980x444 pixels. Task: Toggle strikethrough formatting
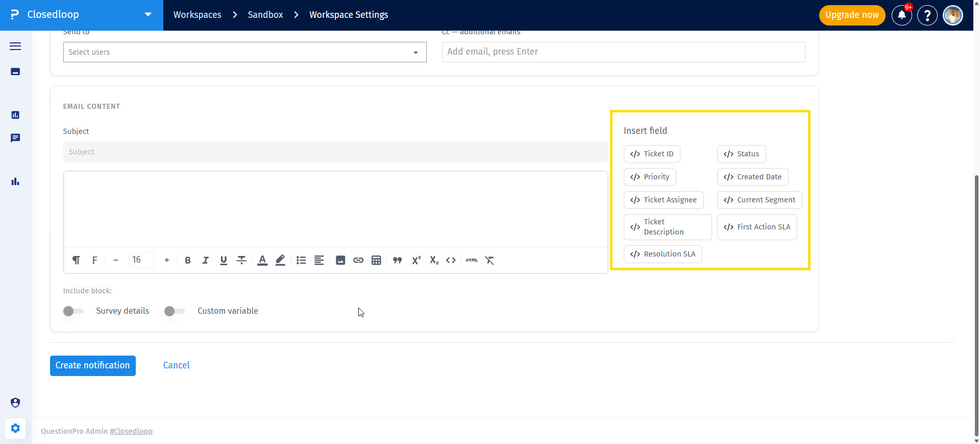coord(241,260)
